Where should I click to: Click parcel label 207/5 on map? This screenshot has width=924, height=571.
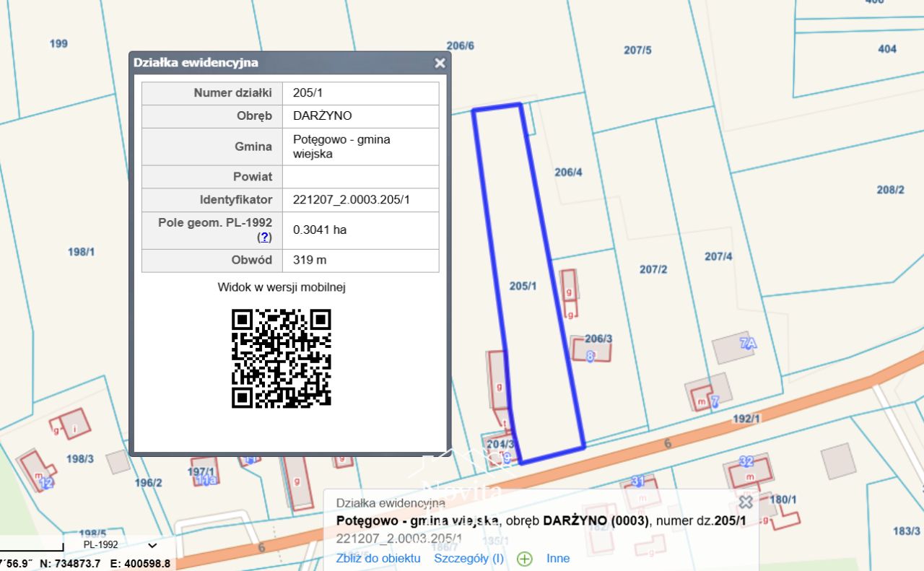tap(638, 50)
